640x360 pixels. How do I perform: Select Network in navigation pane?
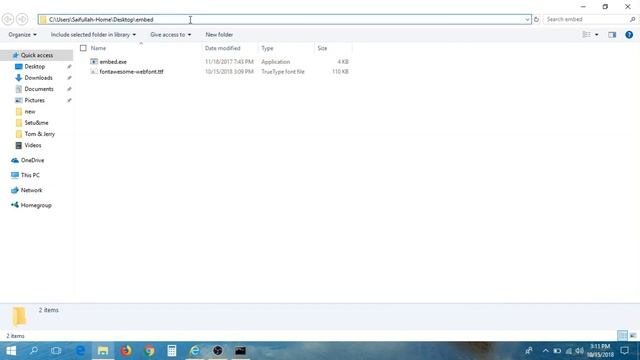pos(31,190)
